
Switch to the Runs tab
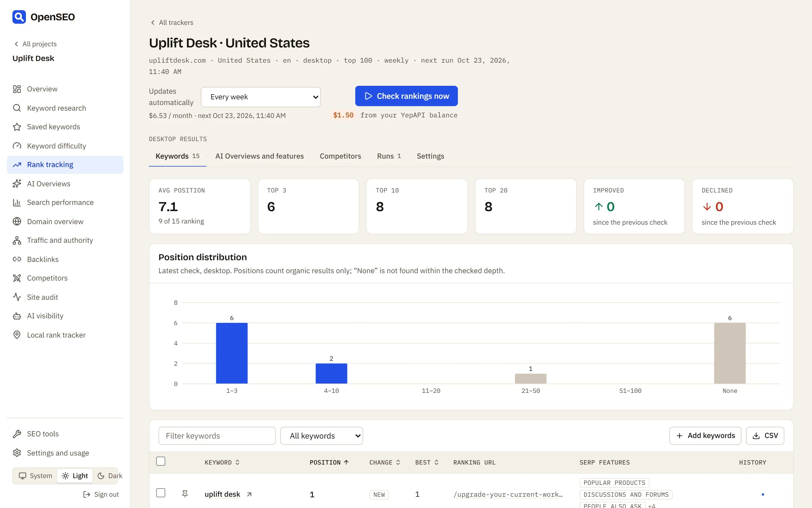click(389, 156)
